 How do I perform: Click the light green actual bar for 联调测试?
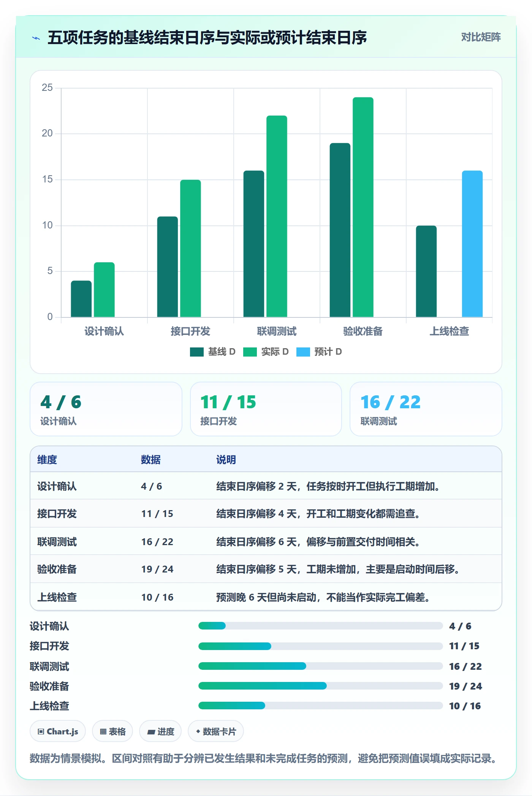[277, 216]
